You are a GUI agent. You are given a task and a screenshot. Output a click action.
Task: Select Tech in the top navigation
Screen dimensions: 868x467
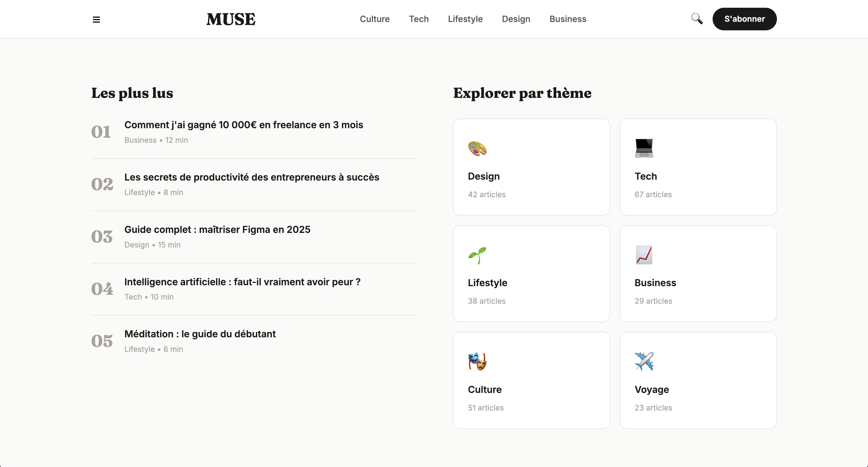419,19
